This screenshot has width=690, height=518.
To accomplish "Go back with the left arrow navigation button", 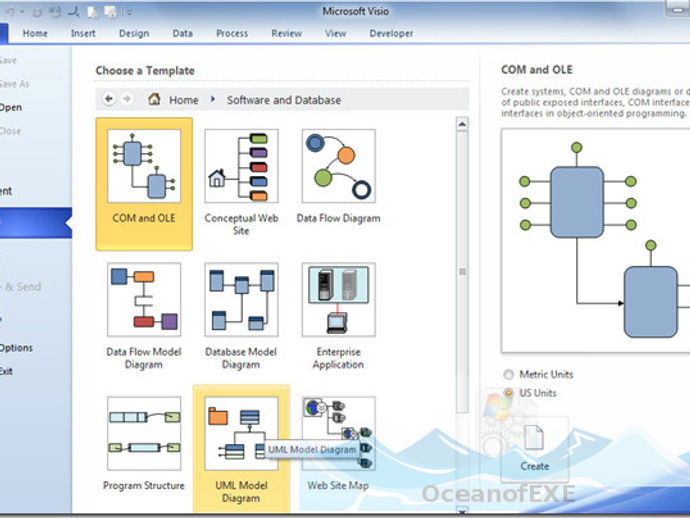I will click(109, 99).
